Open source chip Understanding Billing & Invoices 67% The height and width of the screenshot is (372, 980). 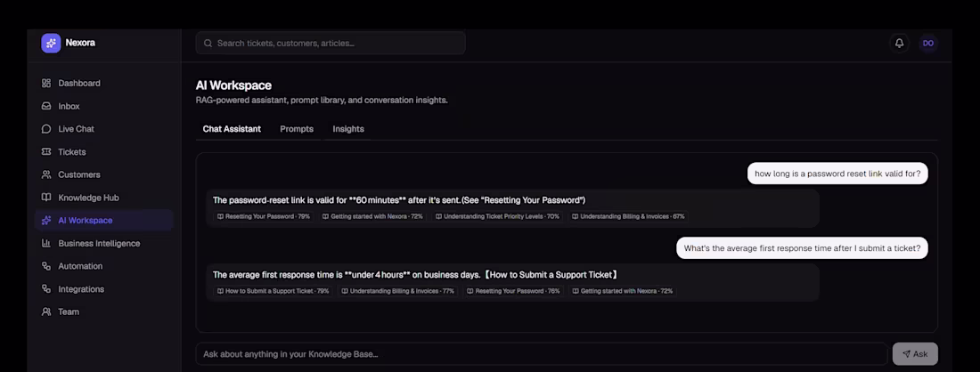pos(628,216)
